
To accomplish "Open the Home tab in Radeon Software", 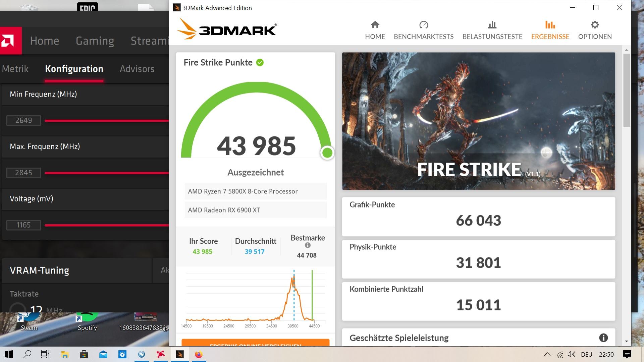I will (x=45, y=41).
